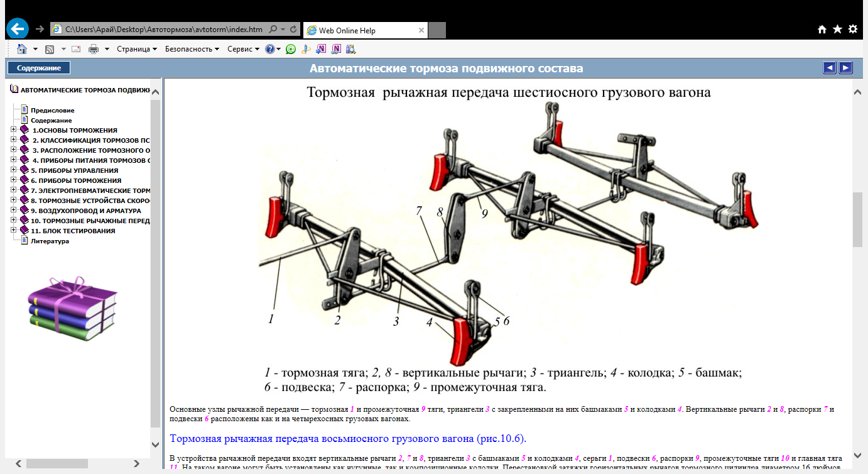Image resolution: width=868 pixels, height=474 pixels.
Task: Expand the 6. ПРИБОРЫ ТОРМОЖЕНИЯ node
Action: (x=14, y=180)
